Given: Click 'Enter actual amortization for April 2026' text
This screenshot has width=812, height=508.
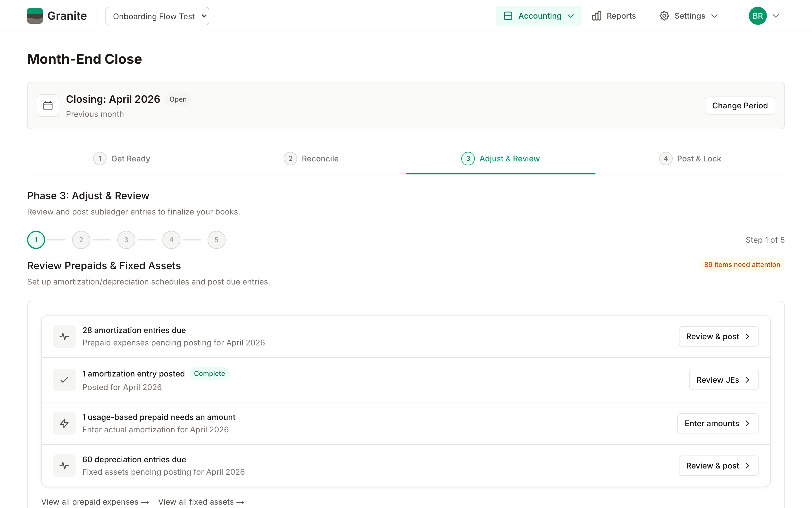Looking at the screenshot, I should 156,430.
